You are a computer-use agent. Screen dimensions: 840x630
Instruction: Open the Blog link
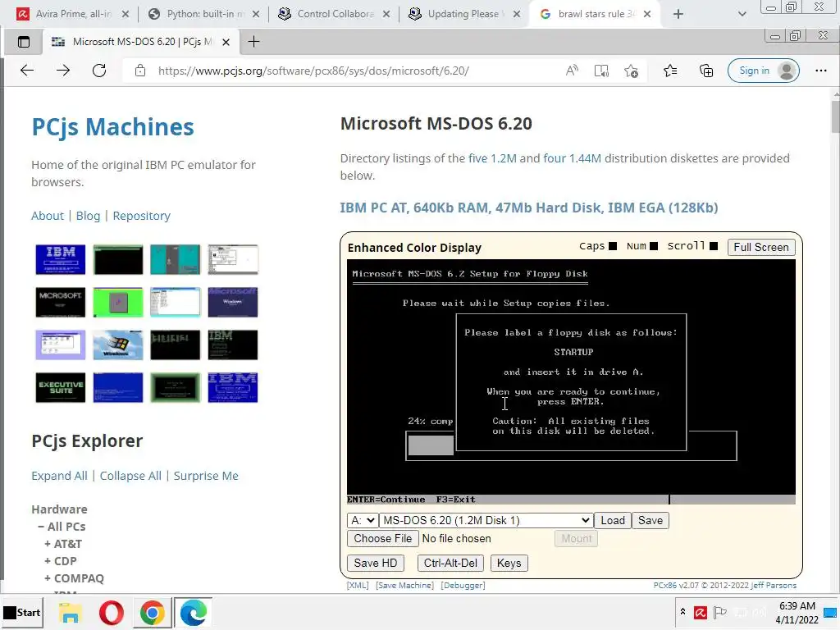tap(88, 216)
